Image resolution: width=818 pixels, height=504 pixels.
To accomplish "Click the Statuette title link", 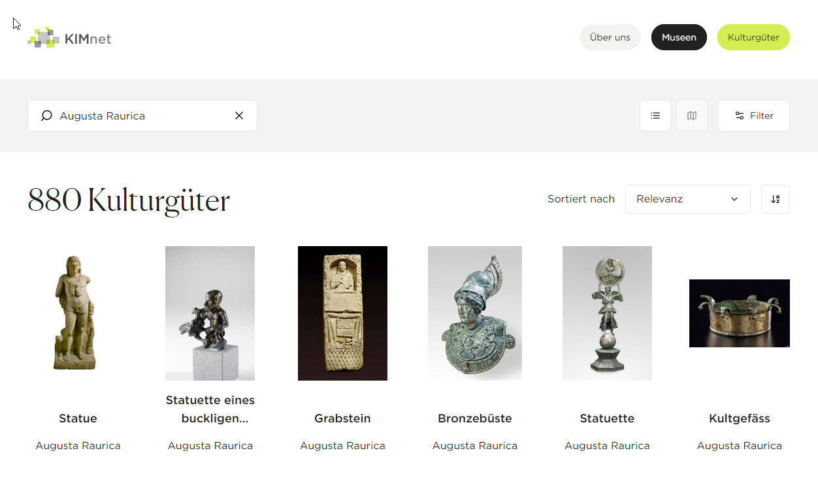I will [607, 418].
